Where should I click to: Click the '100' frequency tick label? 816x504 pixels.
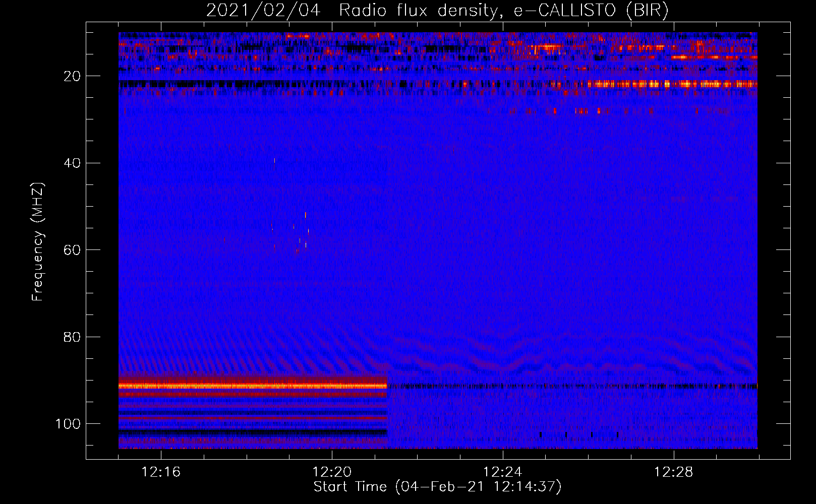click(x=68, y=424)
